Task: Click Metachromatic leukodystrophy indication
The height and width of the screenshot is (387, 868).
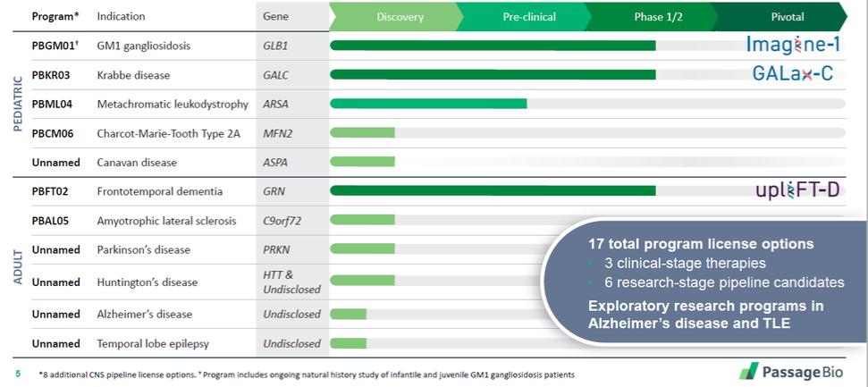Action: point(173,104)
